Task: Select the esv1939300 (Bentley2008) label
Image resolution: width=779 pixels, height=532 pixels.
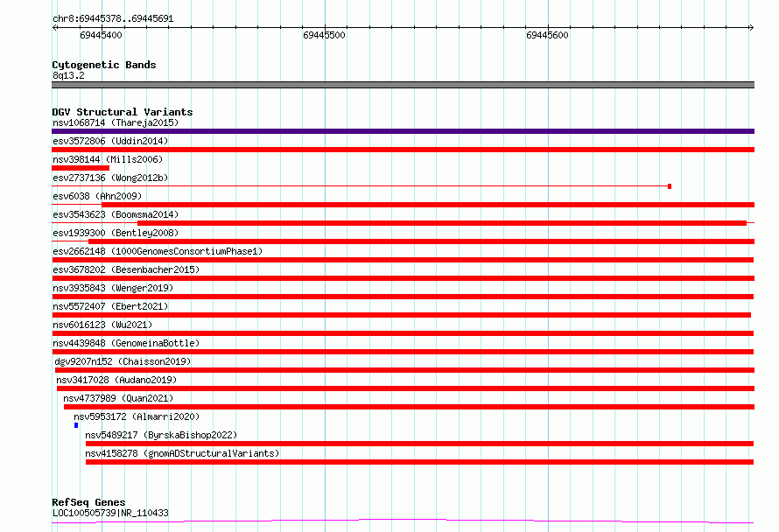Action: (x=116, y=233)
